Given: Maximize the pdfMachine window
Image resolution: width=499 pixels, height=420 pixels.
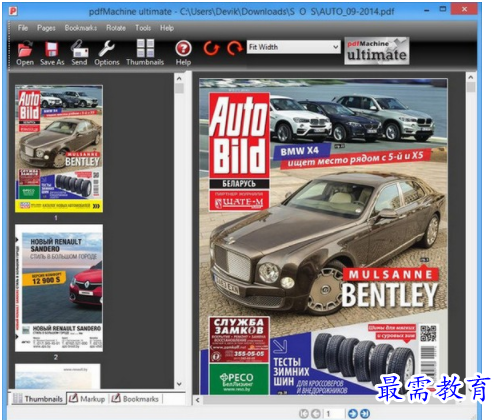Looking at the screenshot, I should 443,9.
